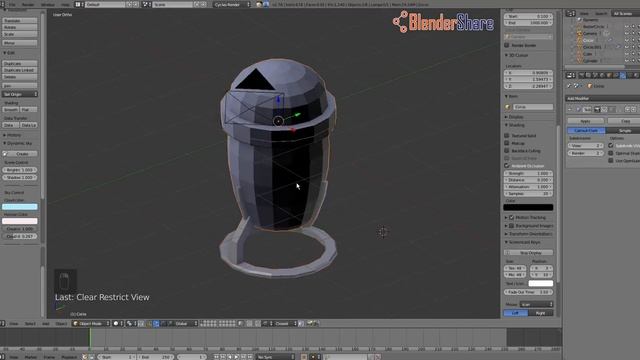The width and height of the screenshot is (640, 360).
Task: Toggle Optimal Display checkbox
Action: [611, 153]
